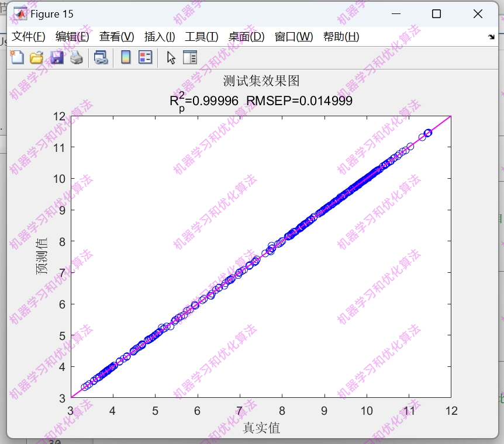
Task: Click the MATLAB logo in title bar
Action: click(x=20, y=14)
